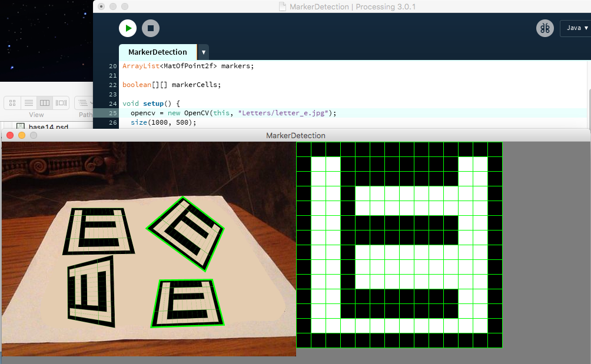Close the MarkerDetection output window
The image size is (591, 364).
(9, 135)
